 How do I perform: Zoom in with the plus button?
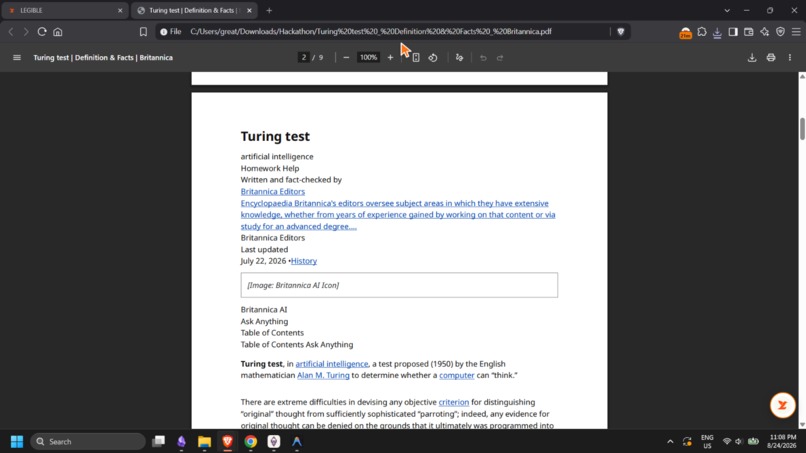[x=390, y=58]
